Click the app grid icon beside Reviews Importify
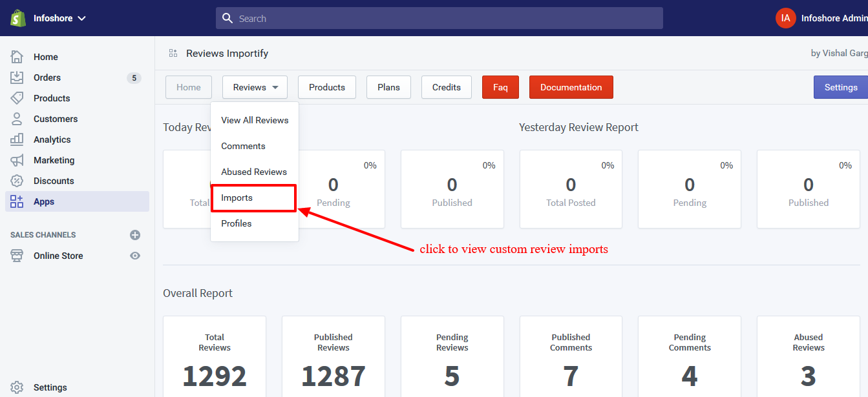 coord(173,53)
